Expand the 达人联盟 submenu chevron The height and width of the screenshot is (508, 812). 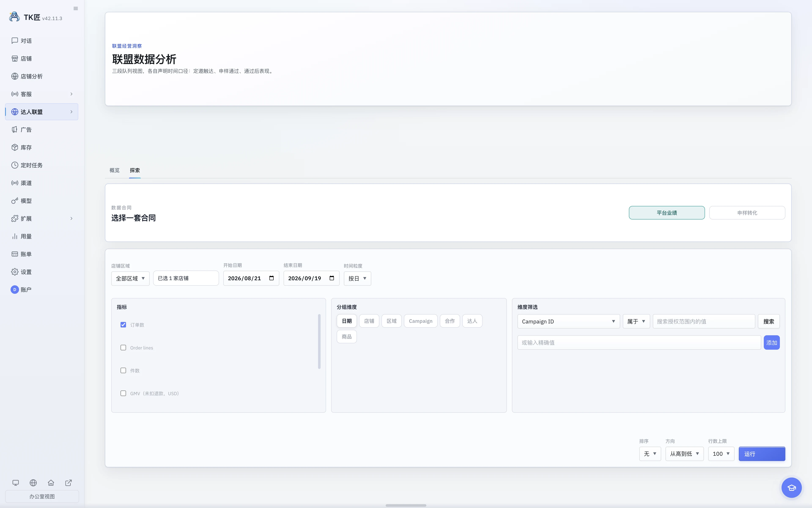71,112
